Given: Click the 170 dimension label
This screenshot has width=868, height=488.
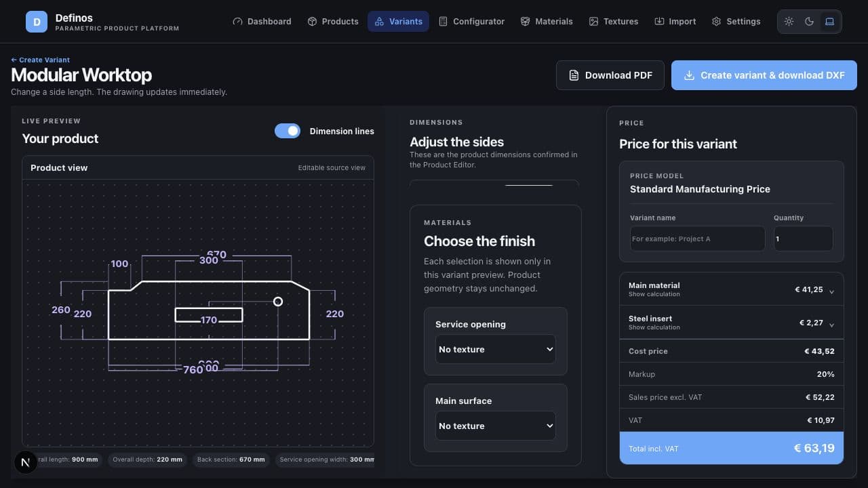Looking at the screenshot, I should (x=209, y=320).
